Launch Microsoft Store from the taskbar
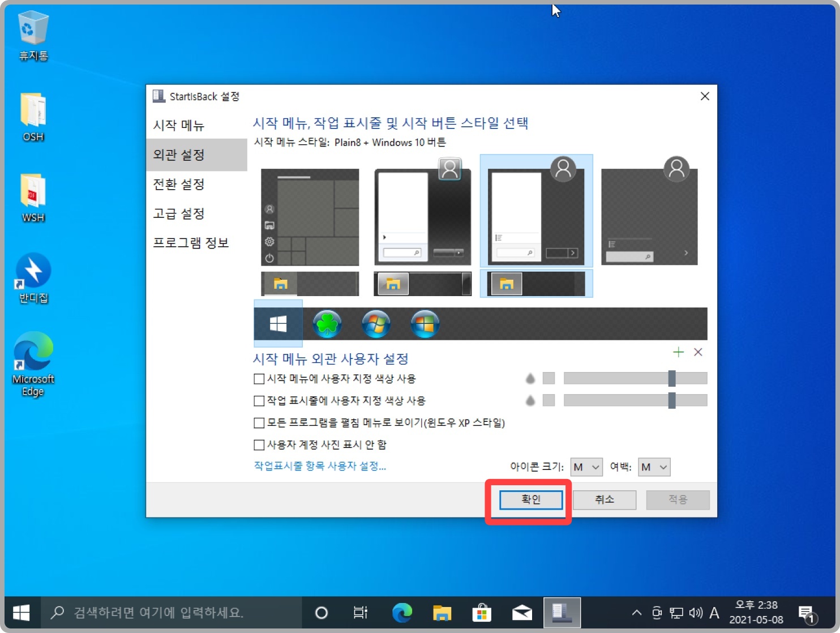Viewport: 840px width, 633px height. (482, 612)
